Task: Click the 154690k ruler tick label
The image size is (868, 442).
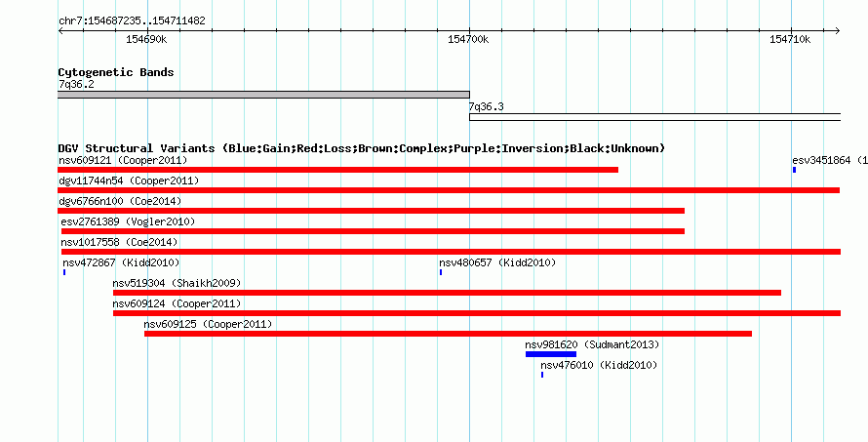Action: [x=146, y=40]
